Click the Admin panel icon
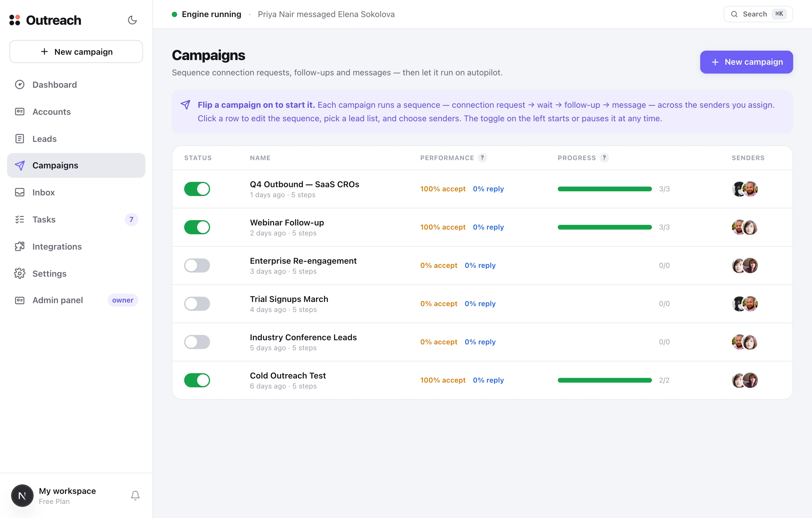This screenshot has height=518, width=812. pyautogui.click(x=19, y=300)
